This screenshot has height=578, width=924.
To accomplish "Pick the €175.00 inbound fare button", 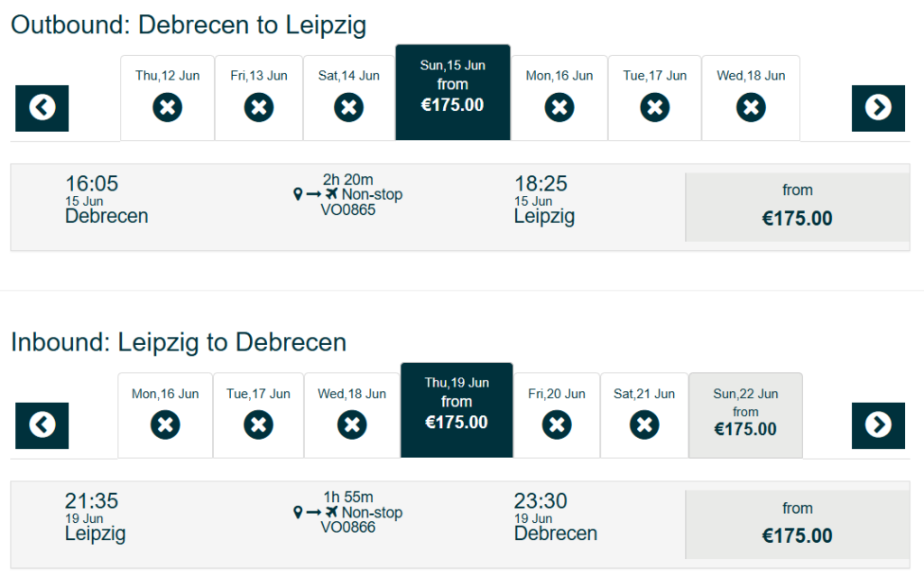I will pos(797,526).
